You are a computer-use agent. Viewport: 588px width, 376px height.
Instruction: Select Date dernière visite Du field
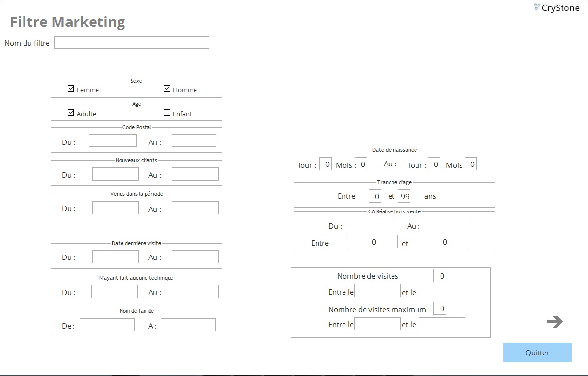tap(115, 257)
